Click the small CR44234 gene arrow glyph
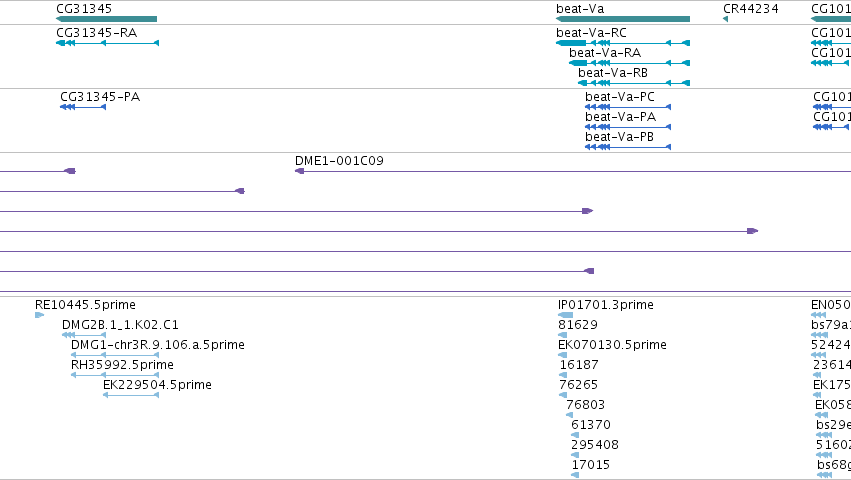The width and height of the screenshot is (851, 480). click(726, 19)
